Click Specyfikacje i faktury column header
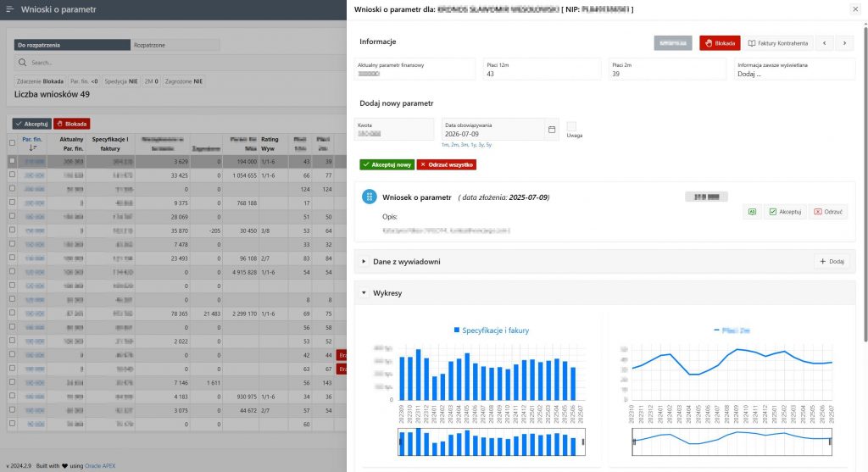 point(110,144)
